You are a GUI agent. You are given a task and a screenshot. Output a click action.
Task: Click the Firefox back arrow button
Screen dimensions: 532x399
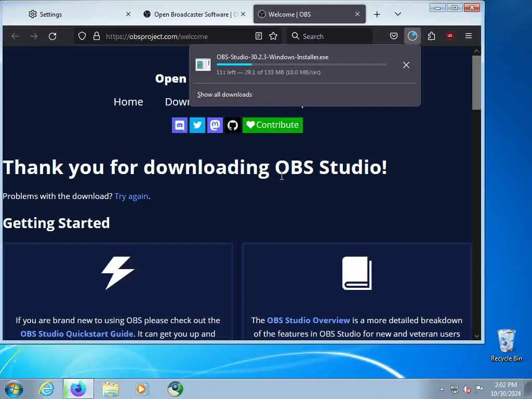coord(15,36)
